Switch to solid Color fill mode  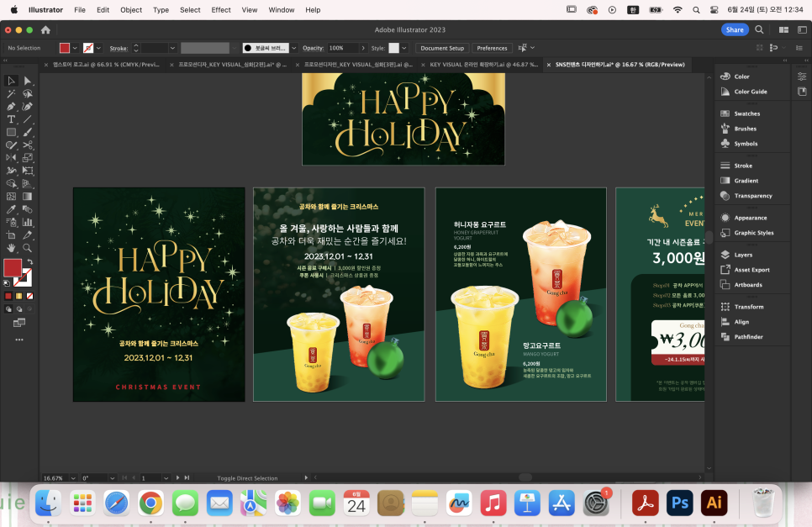(8, 296)
